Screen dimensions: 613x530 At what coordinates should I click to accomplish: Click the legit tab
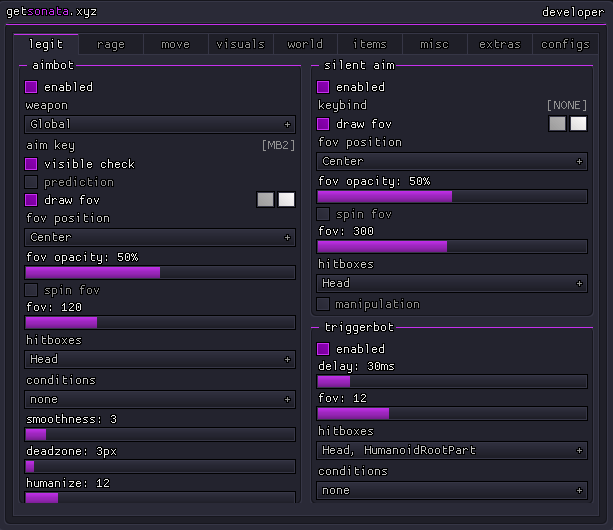coord(46,44)
